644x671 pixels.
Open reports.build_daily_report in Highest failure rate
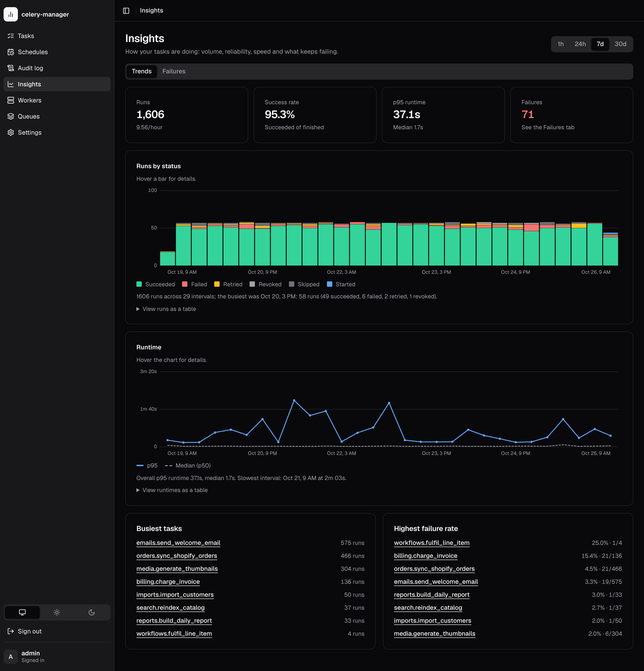[432, 595]
